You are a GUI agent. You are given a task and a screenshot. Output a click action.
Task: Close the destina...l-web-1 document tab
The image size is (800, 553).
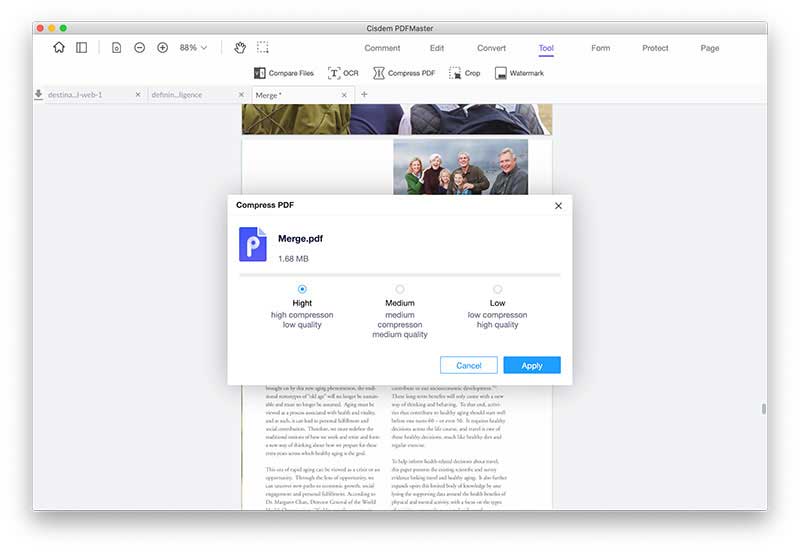click(138, 95)
